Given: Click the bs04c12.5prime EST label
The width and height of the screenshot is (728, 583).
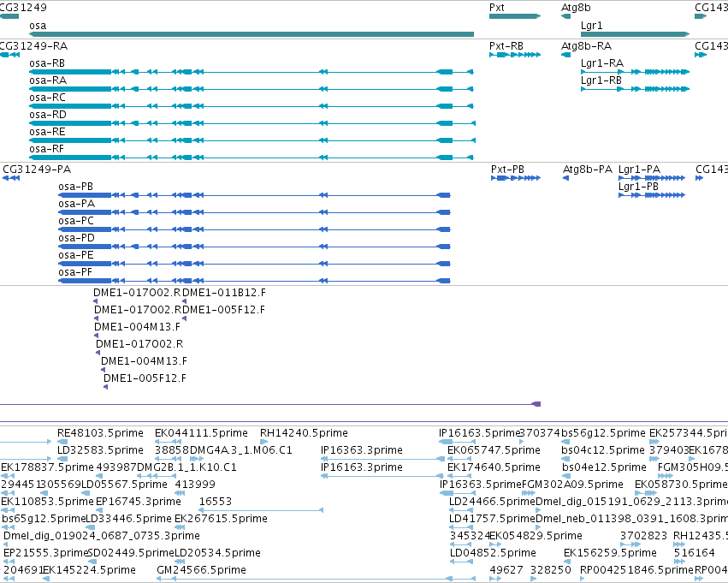Looking at the screenshot, I should (x=603, y=450).
